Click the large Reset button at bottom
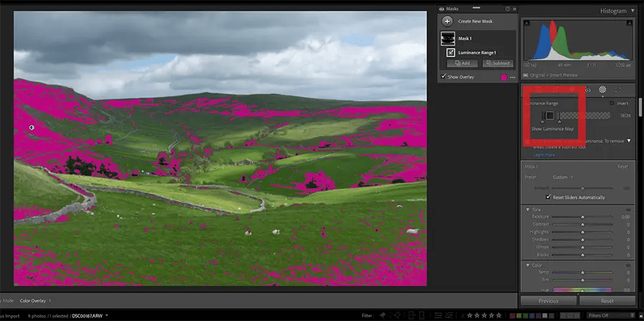Image resolution: width=644 pixels, height=321 pixels. [607, 301]
